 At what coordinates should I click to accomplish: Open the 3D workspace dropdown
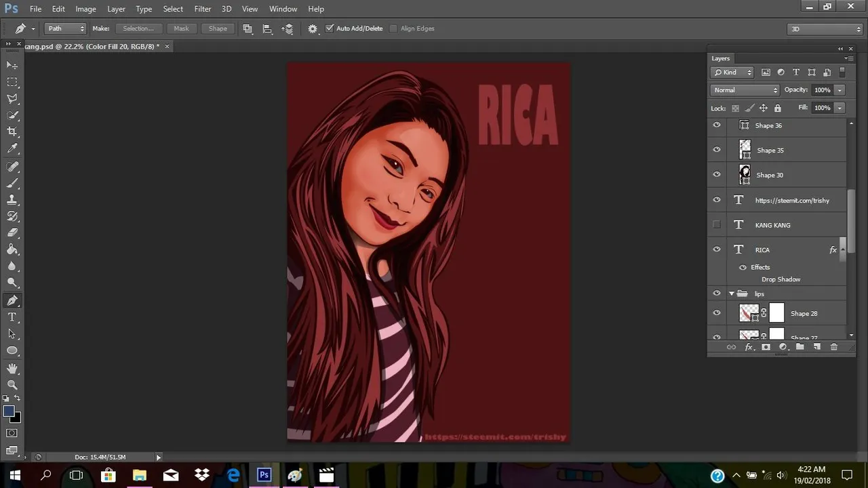click(825, 28)
